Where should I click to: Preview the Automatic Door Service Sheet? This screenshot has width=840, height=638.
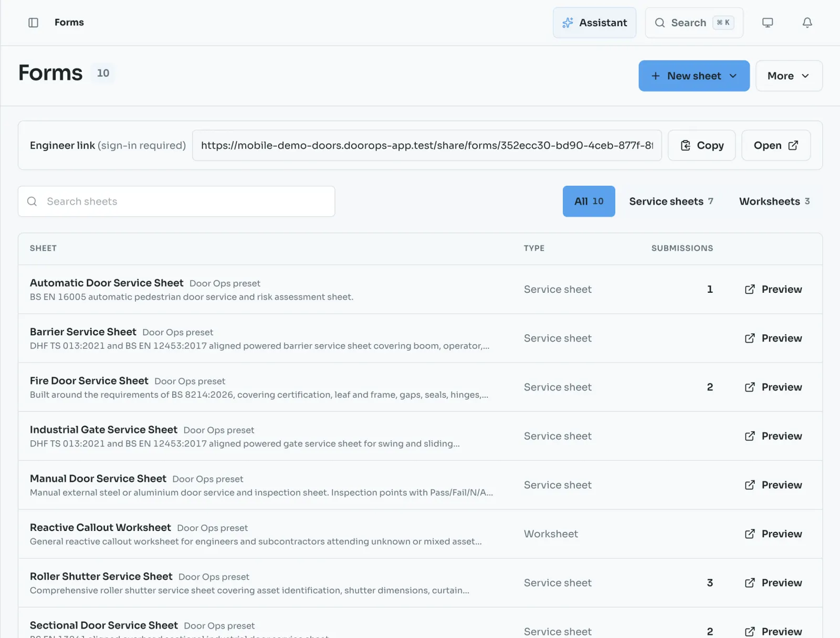tap(773, 290)
